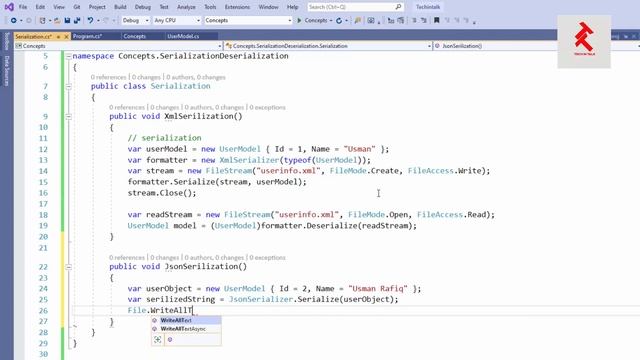Open the Debug menu
This screenshot has width=640, height=360.
pos(142,7)
